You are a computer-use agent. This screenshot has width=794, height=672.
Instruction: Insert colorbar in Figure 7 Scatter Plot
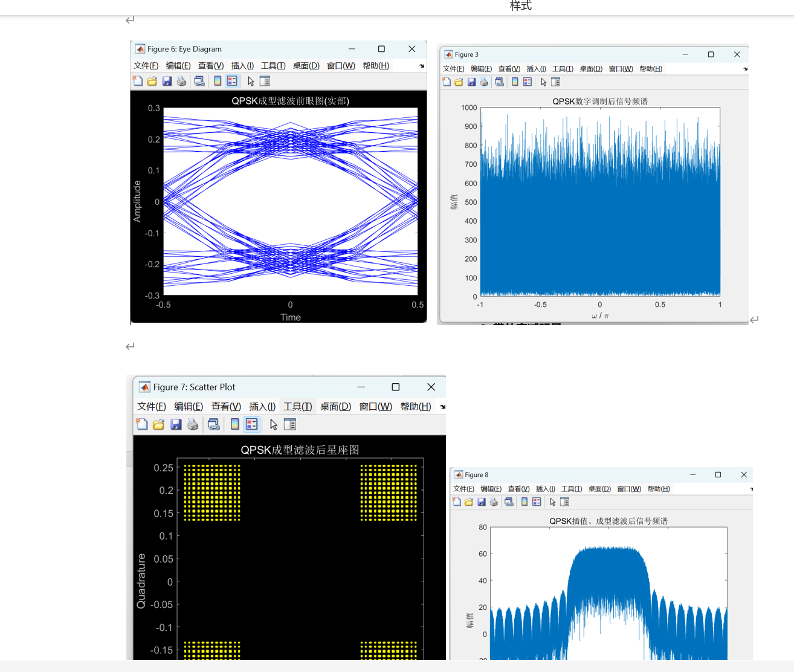pos(234,424)
